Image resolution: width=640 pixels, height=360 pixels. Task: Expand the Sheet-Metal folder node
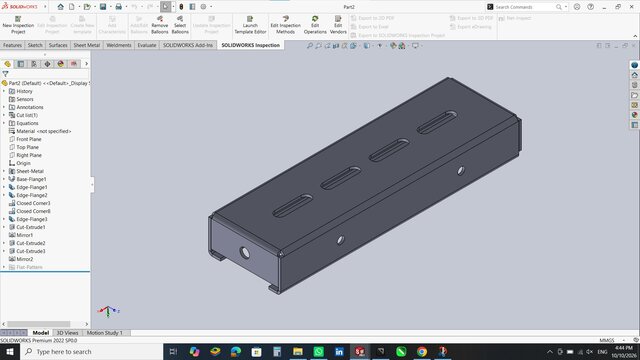[4, 171]
